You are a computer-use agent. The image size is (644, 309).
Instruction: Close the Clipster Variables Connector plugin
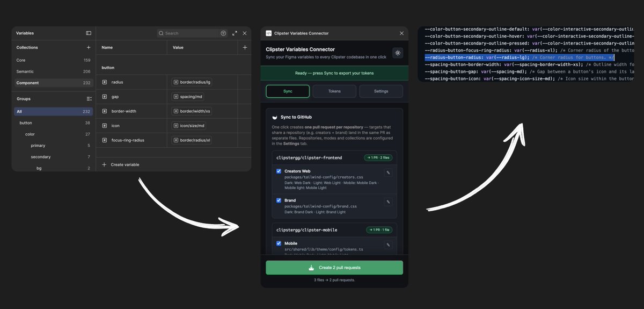401,33
